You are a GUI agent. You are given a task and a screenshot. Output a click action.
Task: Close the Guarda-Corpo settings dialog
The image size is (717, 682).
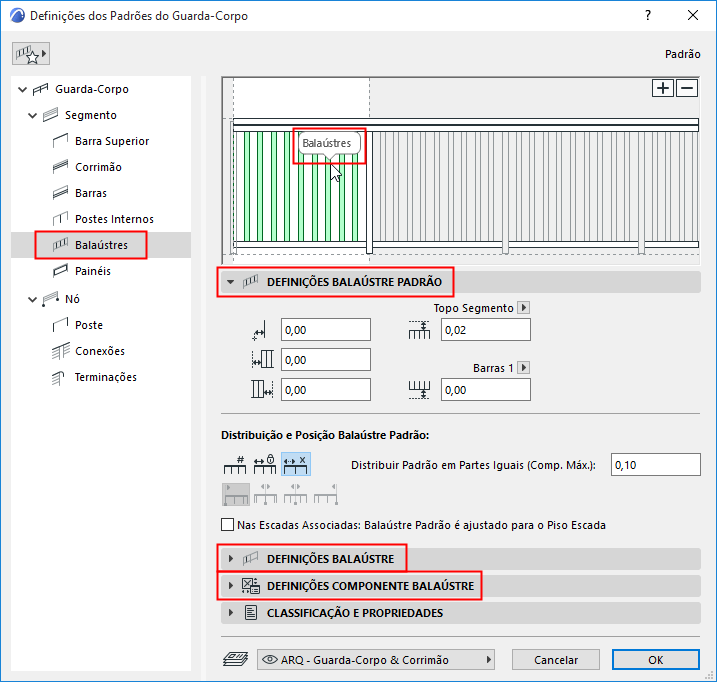692,16
